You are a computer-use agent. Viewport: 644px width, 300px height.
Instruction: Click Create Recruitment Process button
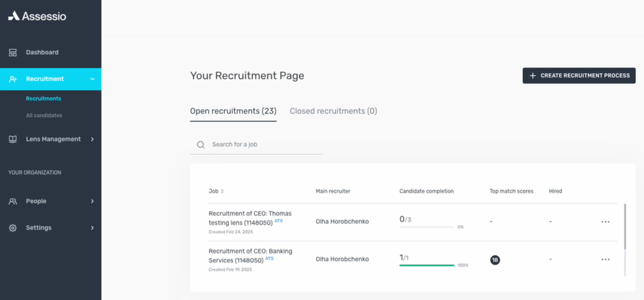click(x=579, y=76)
